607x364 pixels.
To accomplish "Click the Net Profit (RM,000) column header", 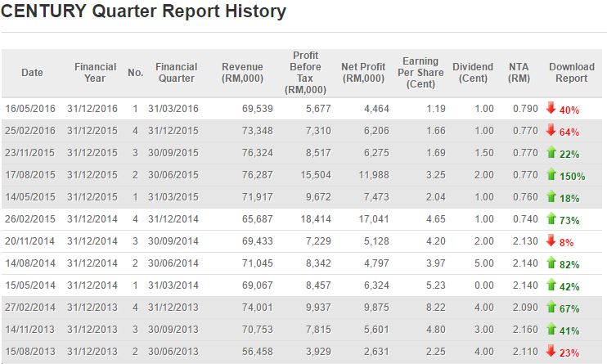I will (363, 73).
